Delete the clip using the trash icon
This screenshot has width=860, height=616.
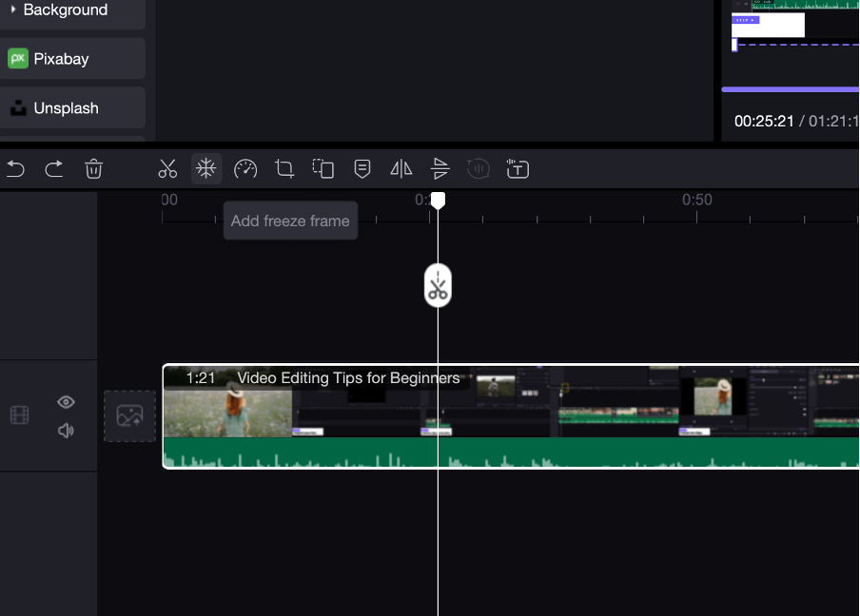point(93,169)
